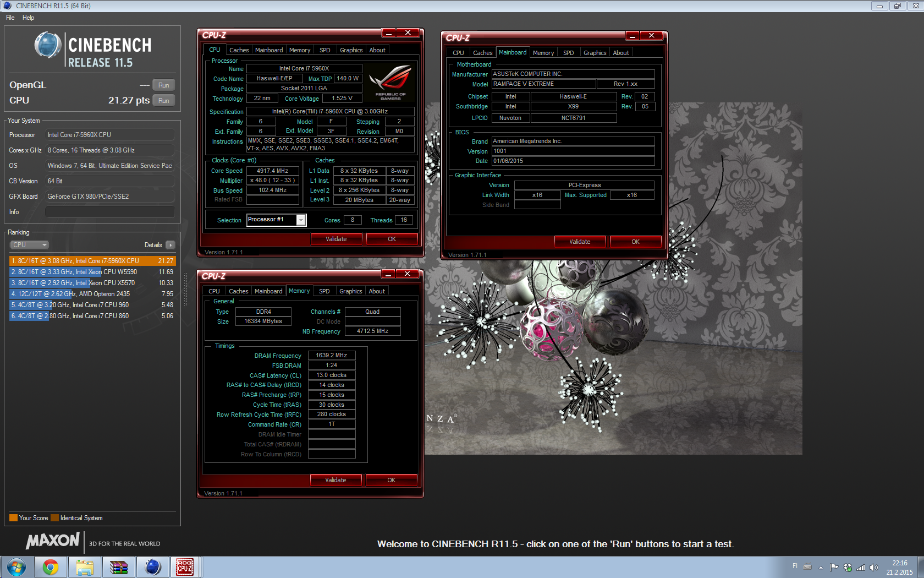
Task: Minimize the CPU-Z Memory window
Action: (x=388, y=274)
